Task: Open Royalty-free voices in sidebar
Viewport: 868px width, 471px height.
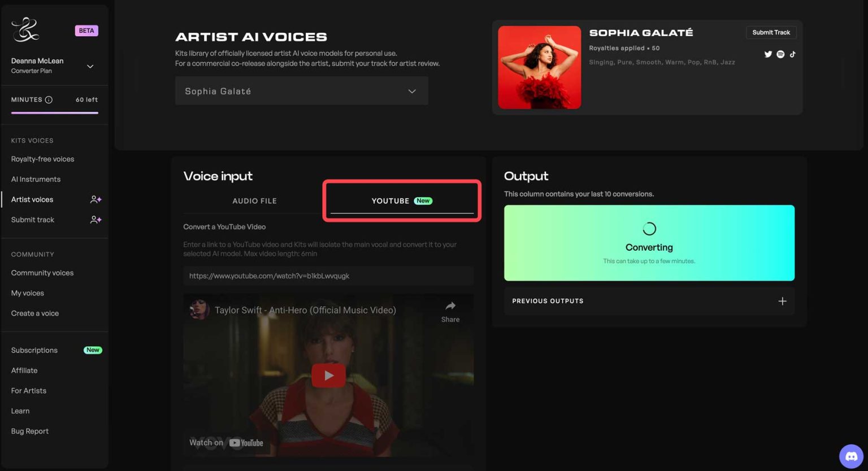Action: tap(42, 159)
